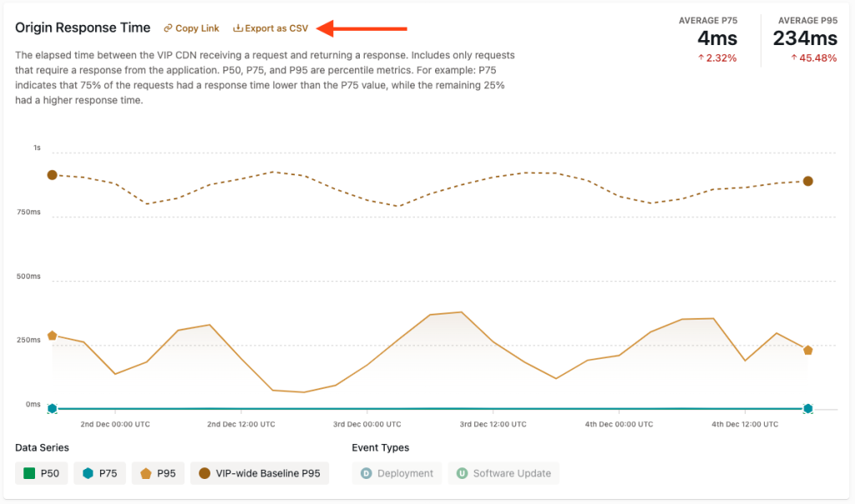Click Export as CSV

pos(271,28)
